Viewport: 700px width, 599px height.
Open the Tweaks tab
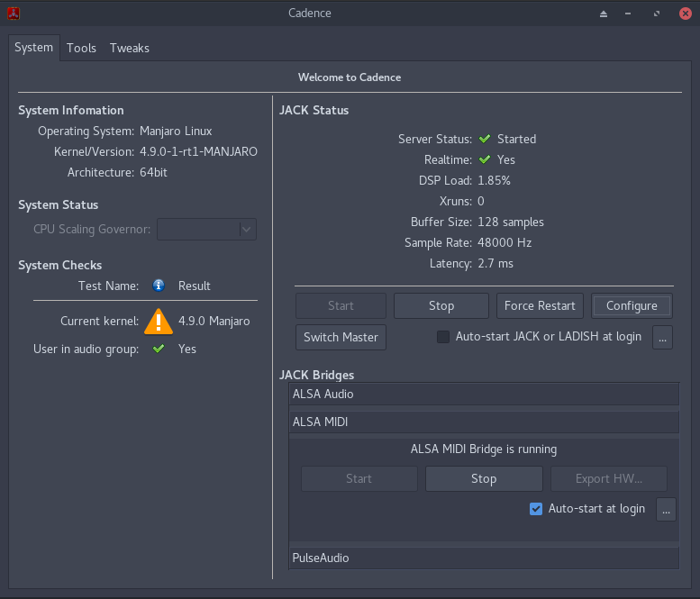pos(130,48)
